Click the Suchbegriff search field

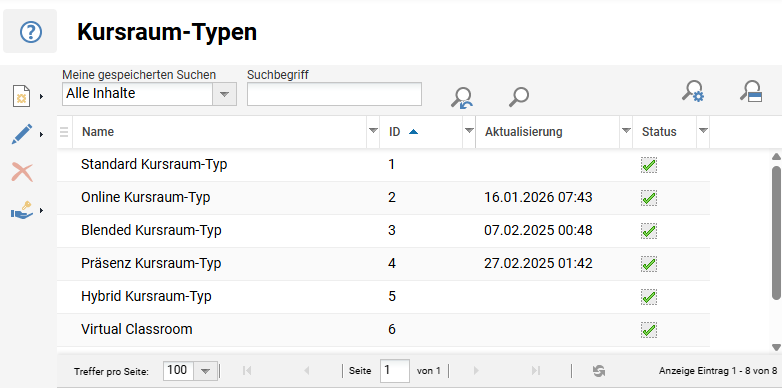click(x=334, y=94)
